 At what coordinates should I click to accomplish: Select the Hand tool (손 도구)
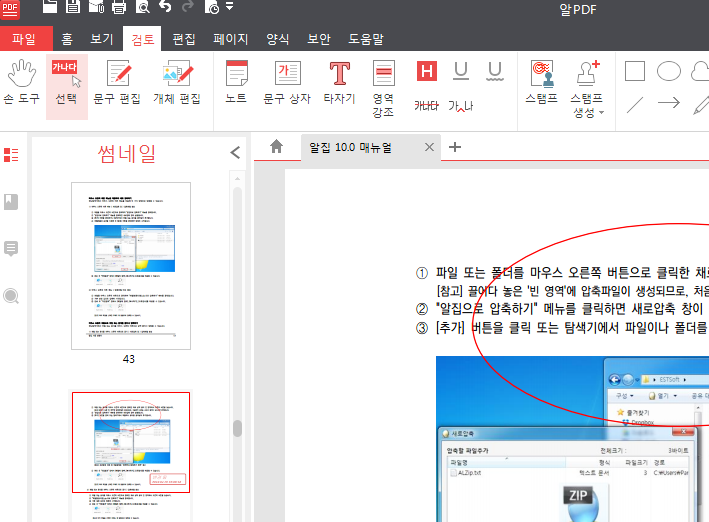point(21,83)
